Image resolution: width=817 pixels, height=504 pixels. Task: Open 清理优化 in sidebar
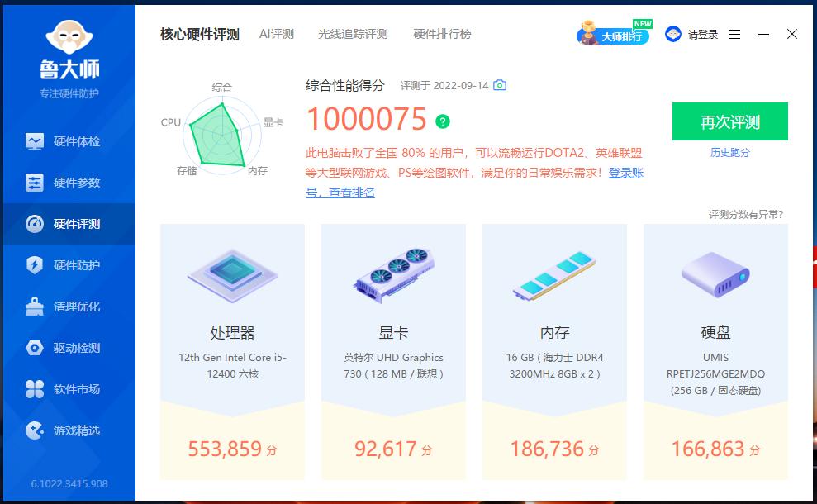69,307
